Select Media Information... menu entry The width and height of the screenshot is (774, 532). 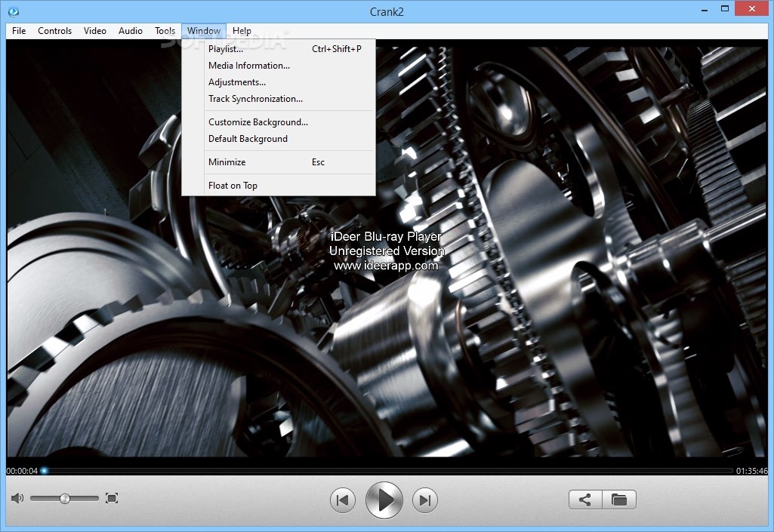279,66
